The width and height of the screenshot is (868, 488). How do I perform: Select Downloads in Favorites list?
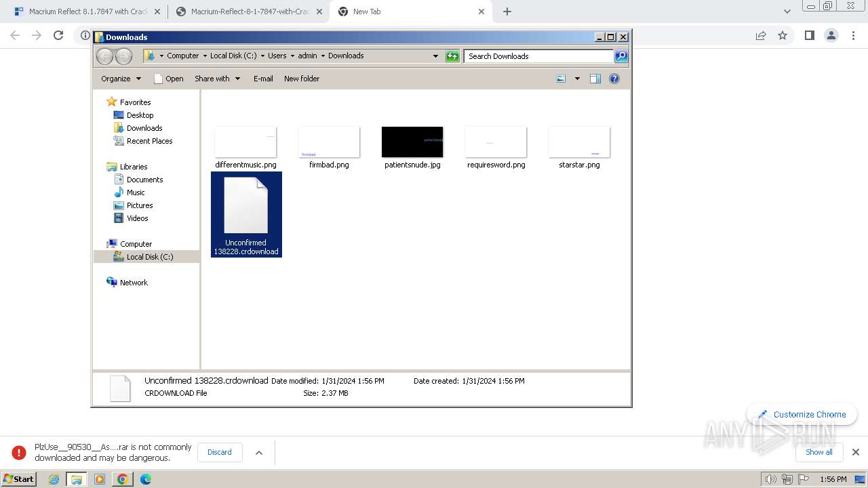[x=138, y=128]
